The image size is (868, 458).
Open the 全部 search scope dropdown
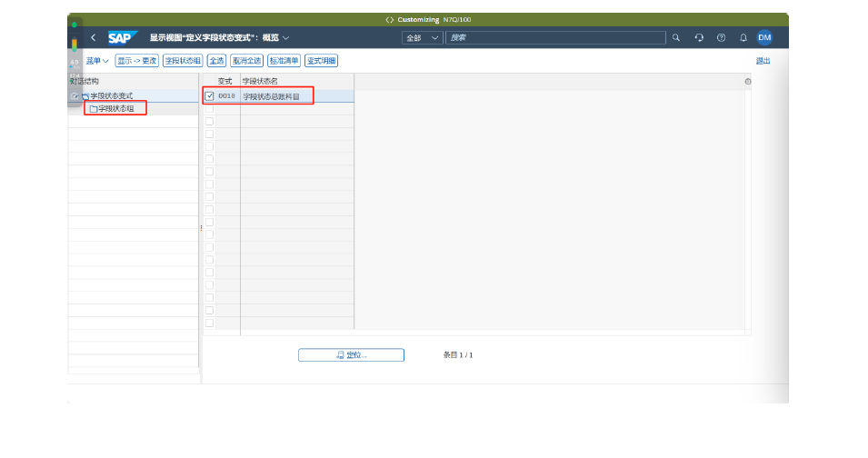point(423,37)
